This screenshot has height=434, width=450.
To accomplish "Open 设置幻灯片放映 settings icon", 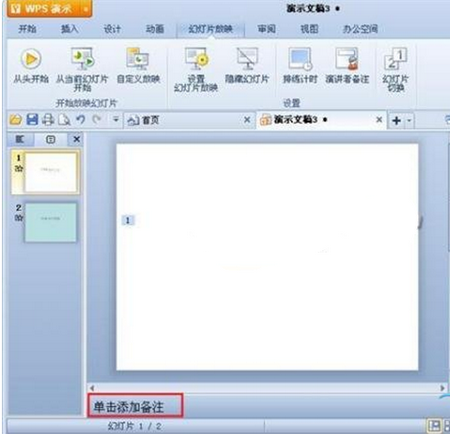I will (x=196, y=59).
